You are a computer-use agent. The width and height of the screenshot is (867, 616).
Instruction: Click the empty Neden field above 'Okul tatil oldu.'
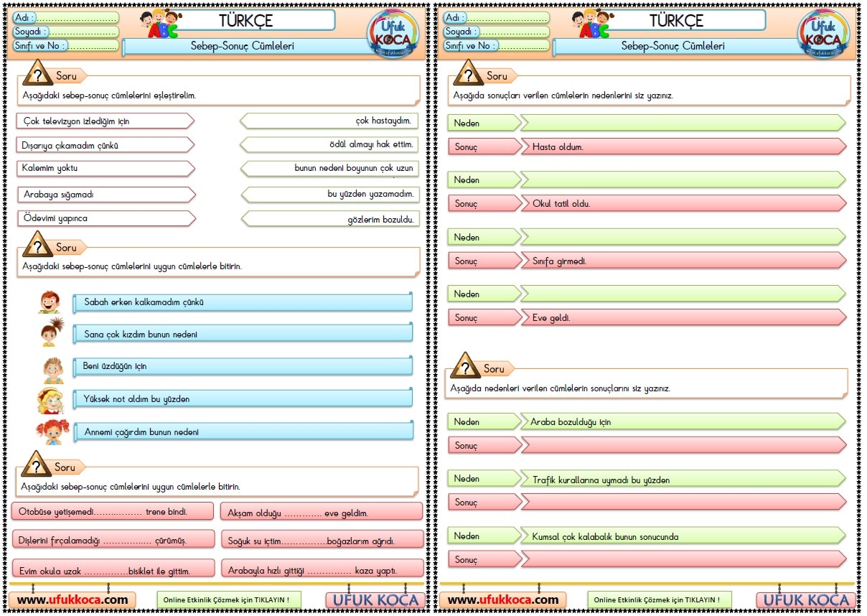(x=683, y=179)
